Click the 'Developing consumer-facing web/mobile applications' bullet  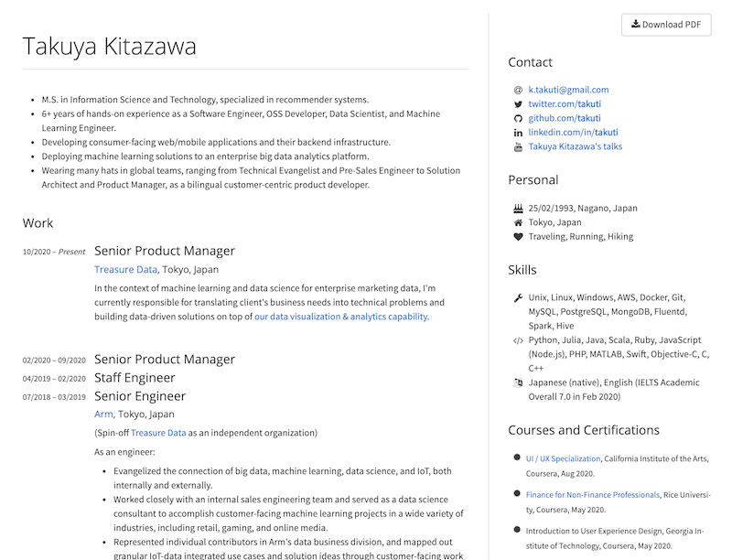tap(216, 142)
